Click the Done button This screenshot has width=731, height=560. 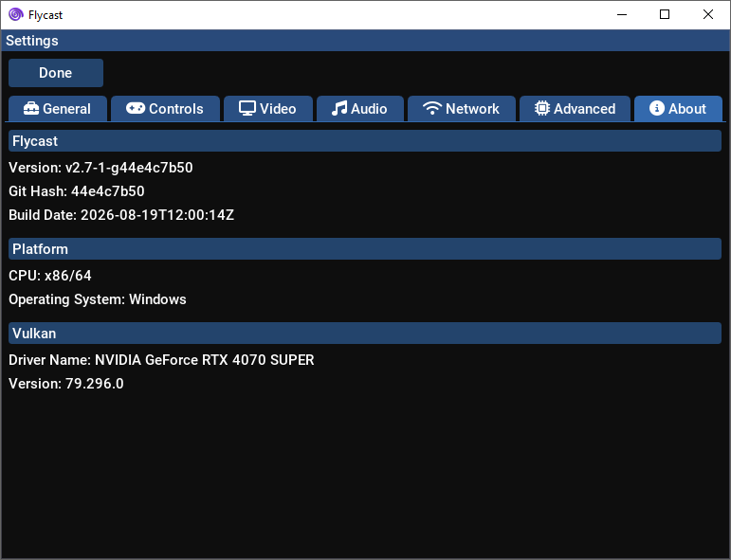[56, 73]
